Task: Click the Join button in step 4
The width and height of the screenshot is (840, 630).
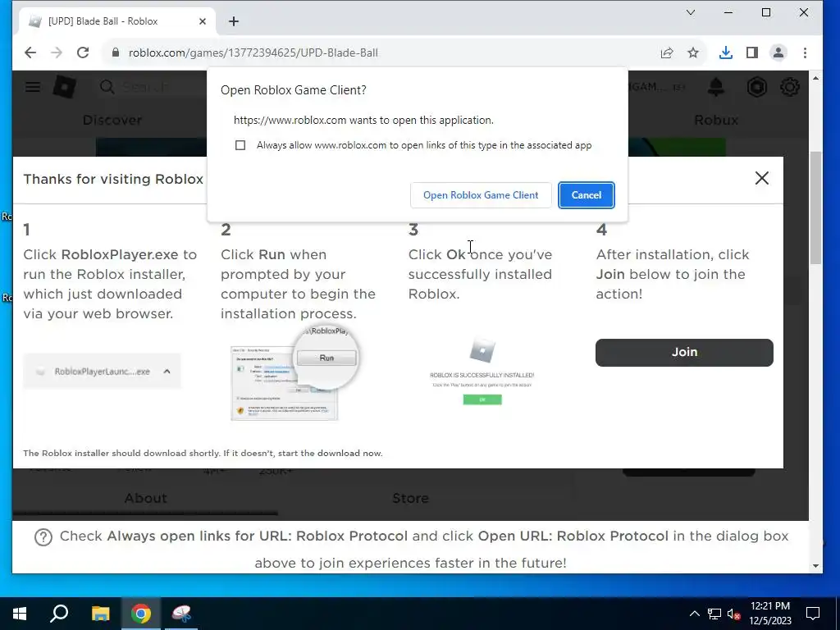Action: [684, 353]
